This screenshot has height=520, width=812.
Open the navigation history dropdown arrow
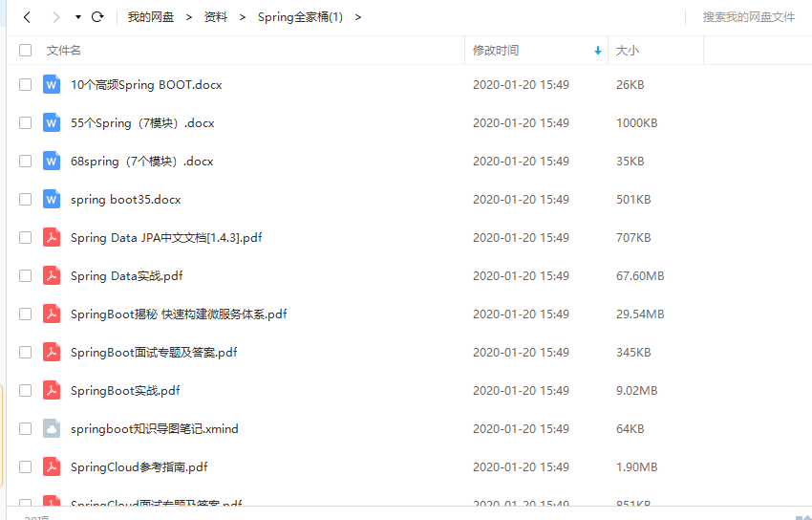point(78,17)
